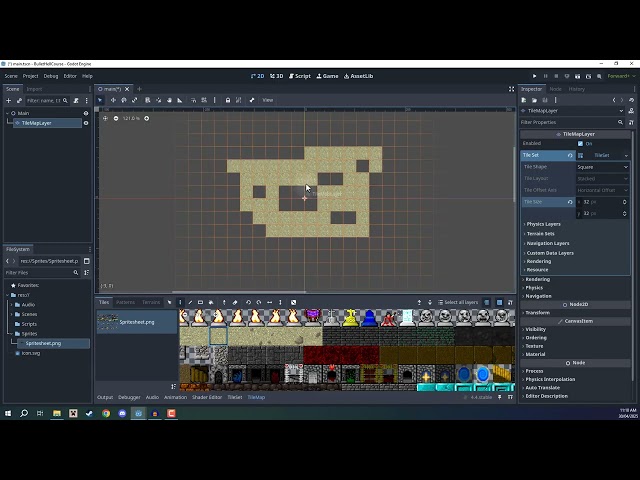The image size is (640, 480).
Task: Click the Filter Properties input field
Action: tap(572, 122)
